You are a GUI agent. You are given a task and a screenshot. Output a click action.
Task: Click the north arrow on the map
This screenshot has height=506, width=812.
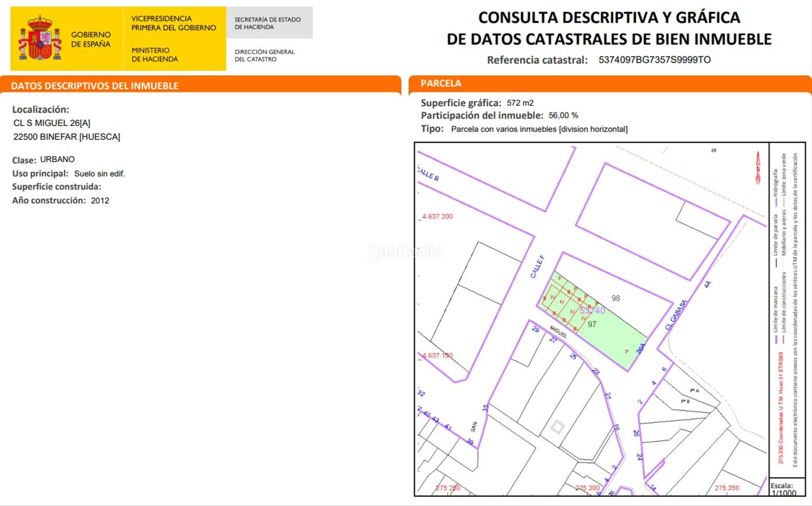click(x=757, y=167)
